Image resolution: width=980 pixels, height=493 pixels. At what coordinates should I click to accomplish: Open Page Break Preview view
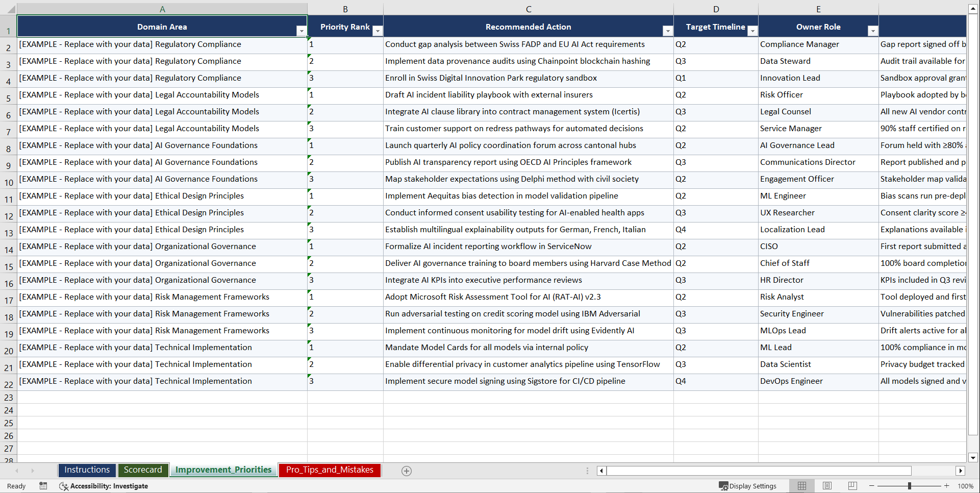click(851, 486)
